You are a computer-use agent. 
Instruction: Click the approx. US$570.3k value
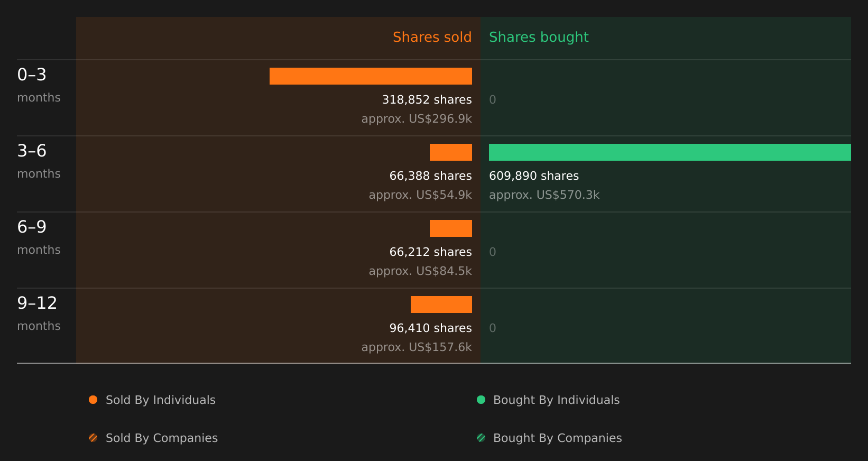tap(544, 195)
